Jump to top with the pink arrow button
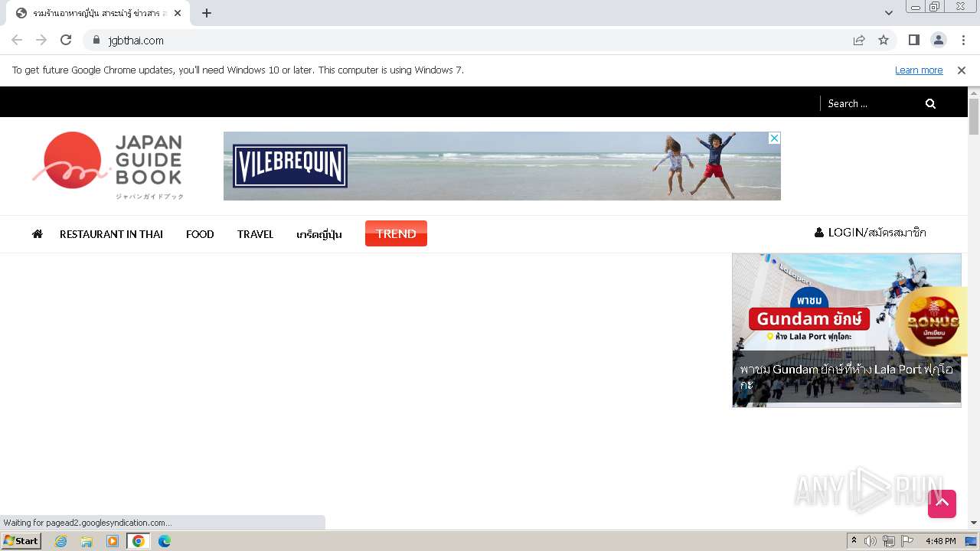The height and width of the screenshot is (551, 980). coord(942,504)
